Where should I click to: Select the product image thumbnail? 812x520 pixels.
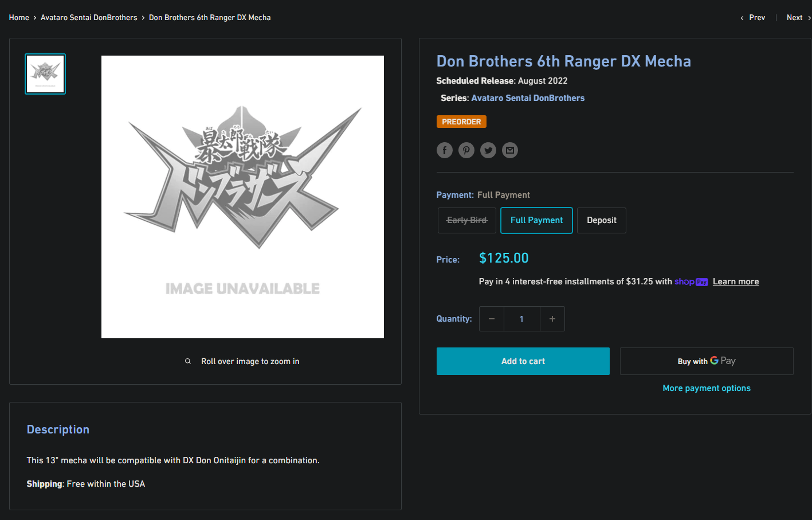point(45,74)
